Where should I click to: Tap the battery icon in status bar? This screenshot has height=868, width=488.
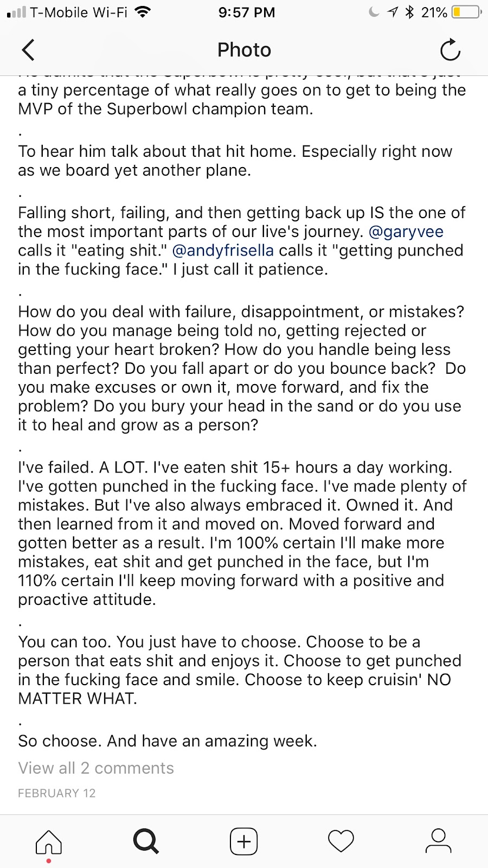(467, 12)
